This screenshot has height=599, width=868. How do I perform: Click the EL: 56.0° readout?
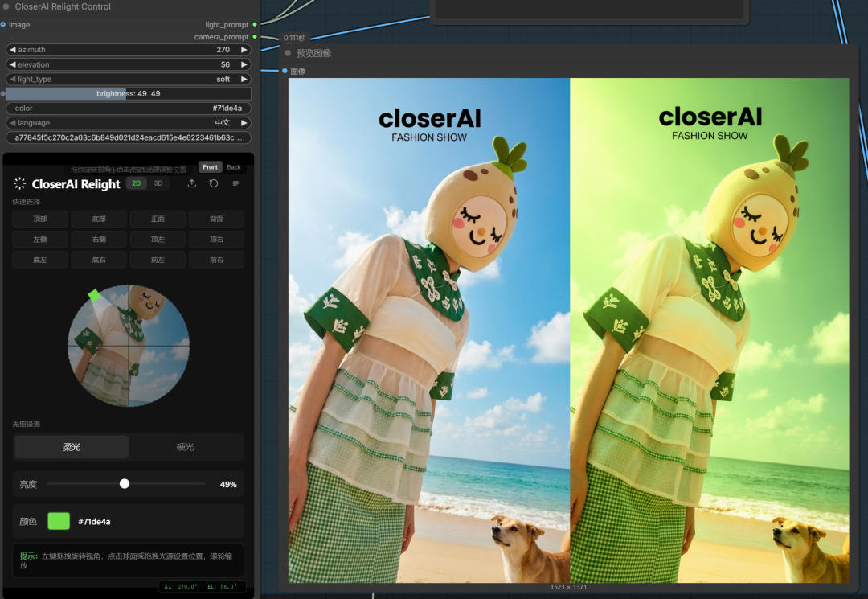(222, 586)
